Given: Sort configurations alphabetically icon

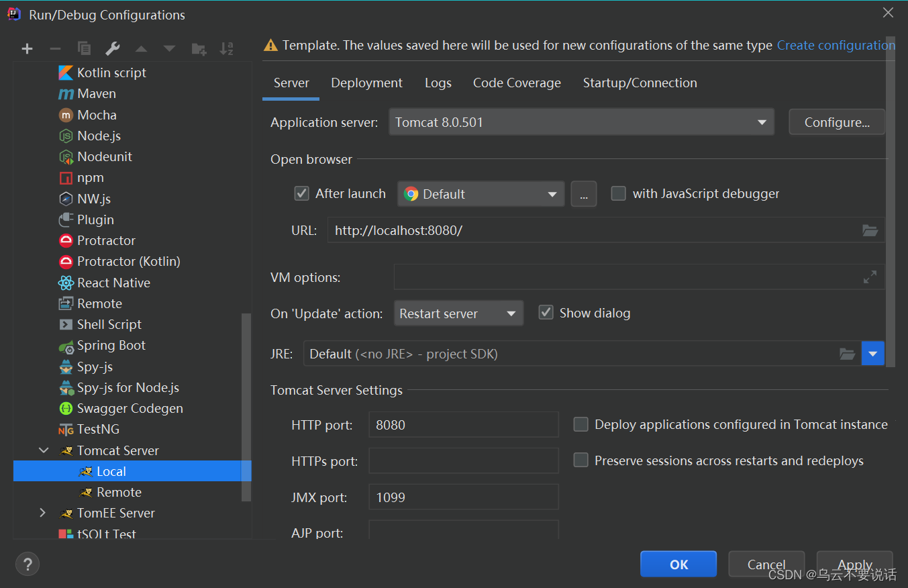Looking at the screenshot, I should point(227,48).
